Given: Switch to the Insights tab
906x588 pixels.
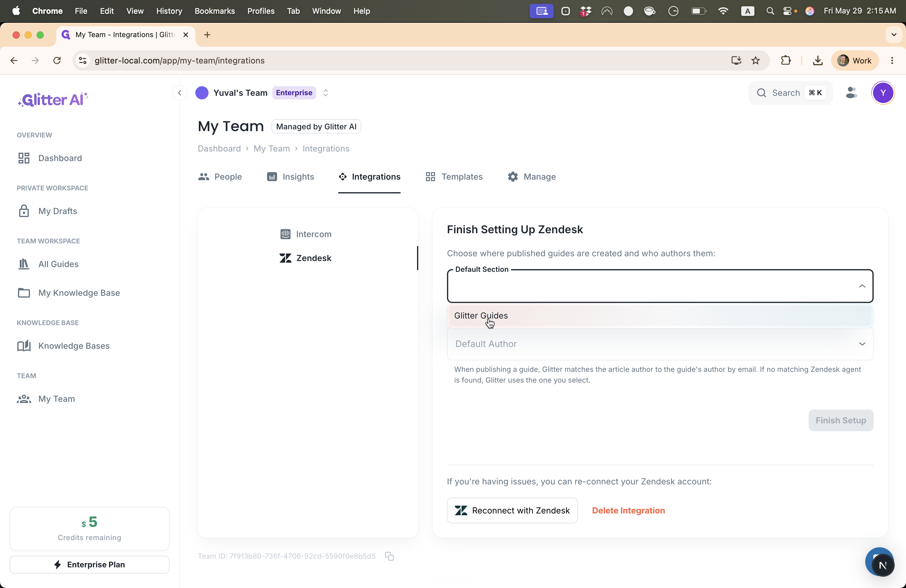Looking at the screenshot, I should click(x=290, y=177).
